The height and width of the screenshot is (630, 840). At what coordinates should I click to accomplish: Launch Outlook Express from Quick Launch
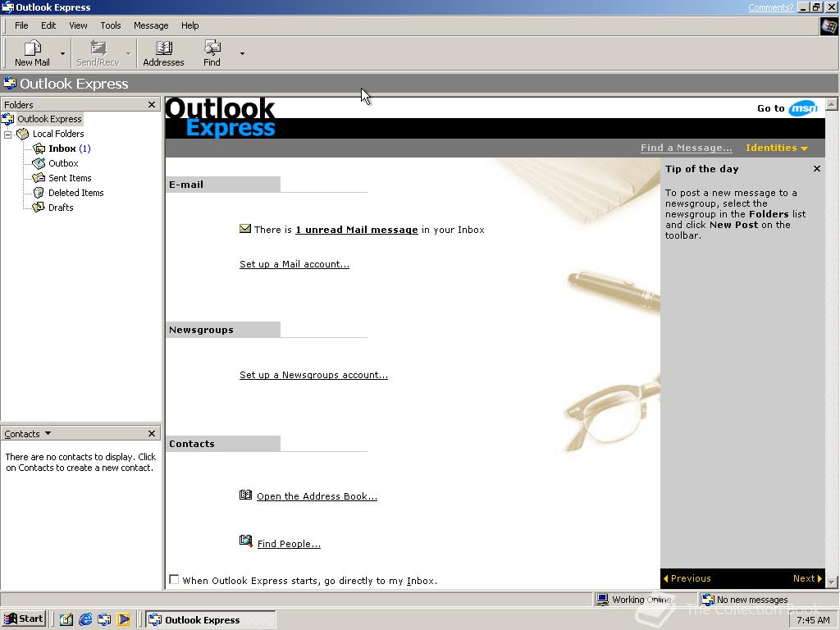104,620
